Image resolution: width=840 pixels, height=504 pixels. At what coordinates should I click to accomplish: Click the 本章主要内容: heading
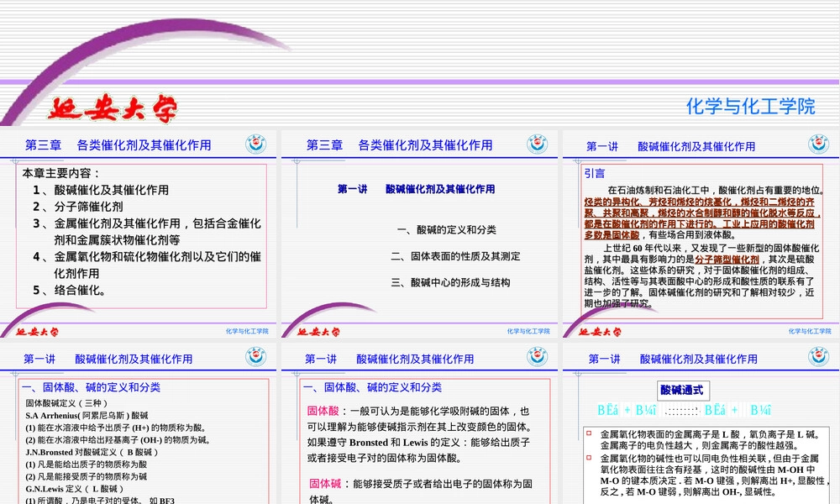pos(60,173)
